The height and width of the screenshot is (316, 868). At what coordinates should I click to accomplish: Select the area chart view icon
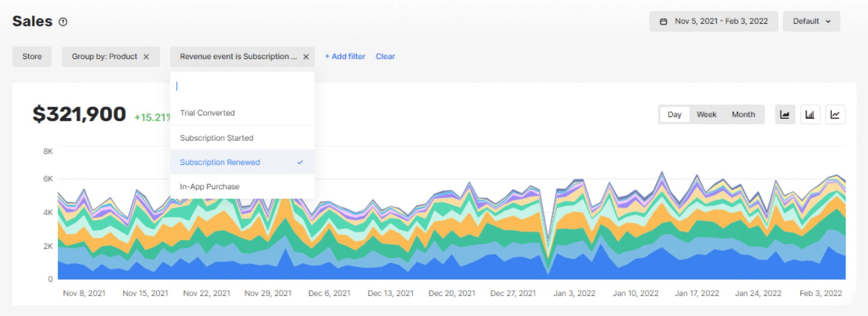point(785,115)
